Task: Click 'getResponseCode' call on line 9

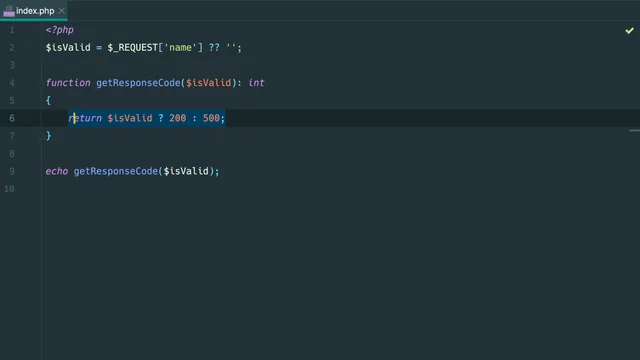Action: pyautogui.click(x=116, y=171)
